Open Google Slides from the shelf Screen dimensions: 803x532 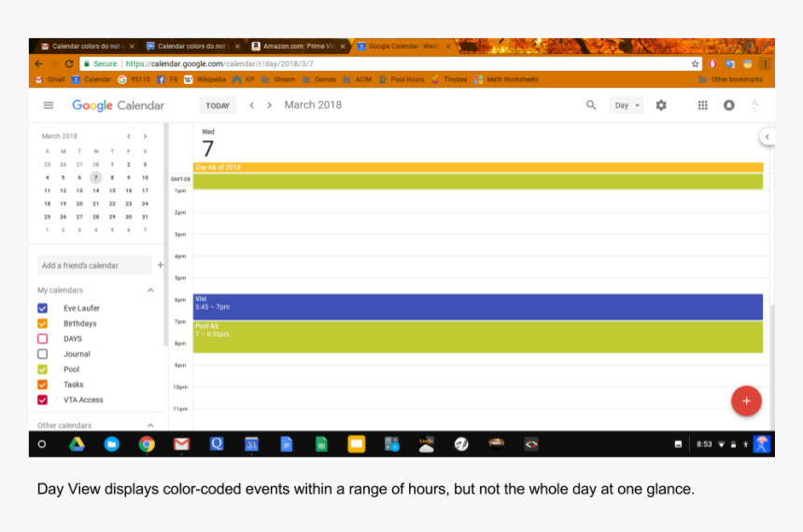(357, 444)
